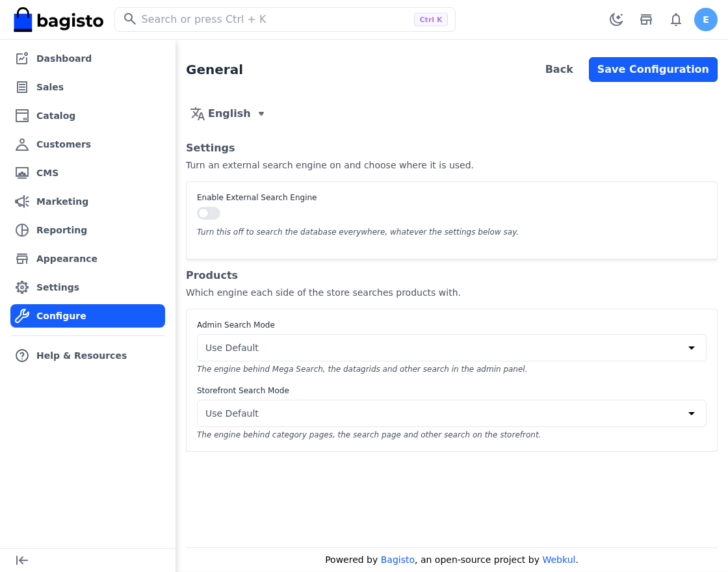Open the Appearance menu item

click(x=88, y=259)
